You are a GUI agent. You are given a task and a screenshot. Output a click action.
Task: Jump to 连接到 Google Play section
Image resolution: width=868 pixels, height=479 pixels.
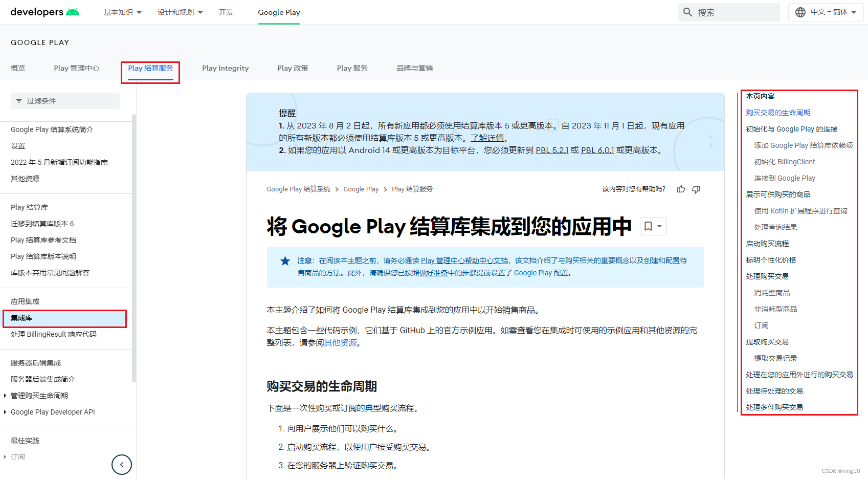pyautogui.click(x=785, y=178)
